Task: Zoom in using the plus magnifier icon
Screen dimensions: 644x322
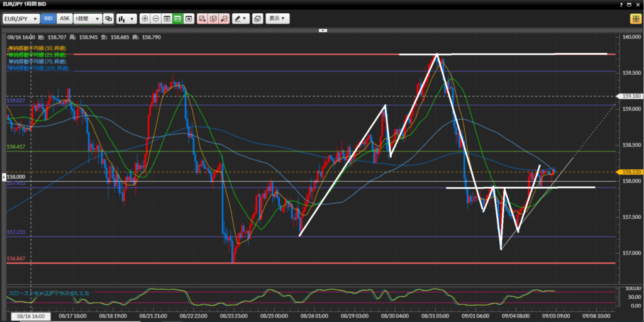Action: [x=145, y=19]
